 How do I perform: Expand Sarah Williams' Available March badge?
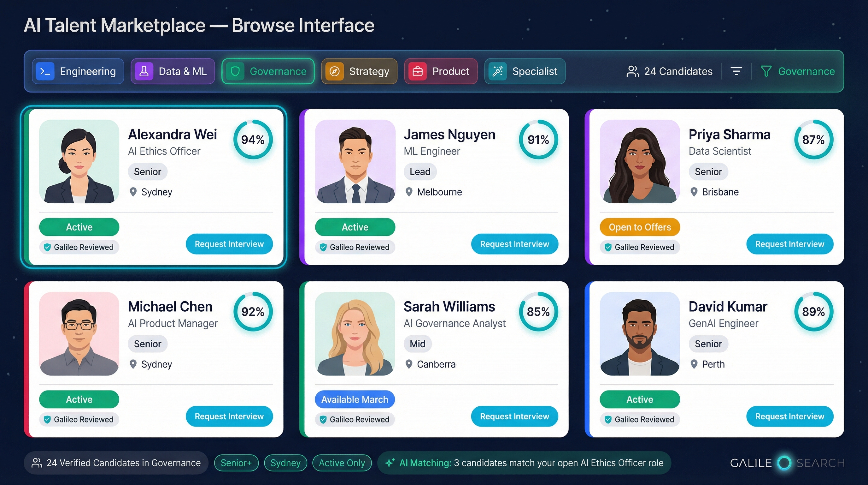pos(355,399)
